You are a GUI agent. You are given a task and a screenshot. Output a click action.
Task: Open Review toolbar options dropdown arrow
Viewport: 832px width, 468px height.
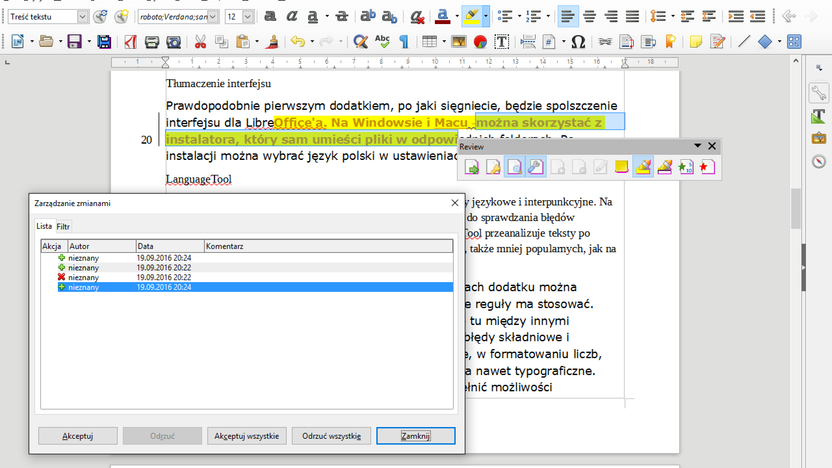(697, 145)
